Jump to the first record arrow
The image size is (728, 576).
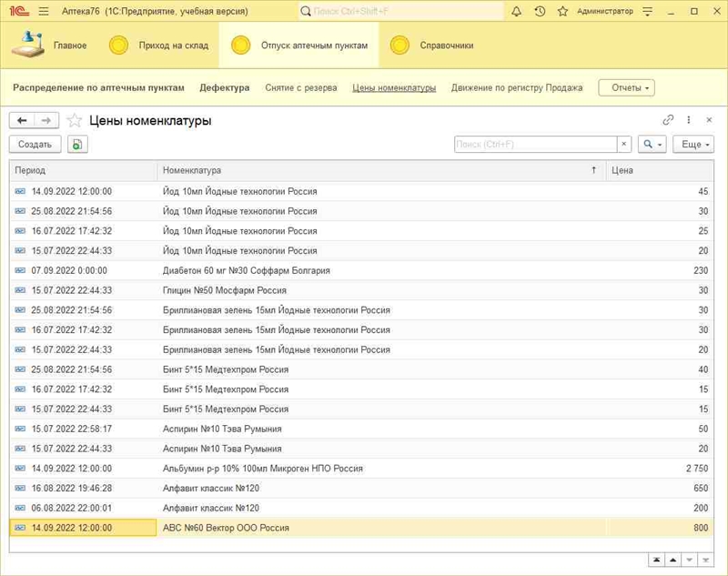(656, 561)
